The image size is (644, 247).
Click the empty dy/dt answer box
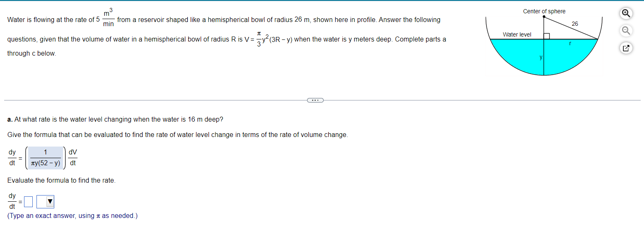(28, 201)
